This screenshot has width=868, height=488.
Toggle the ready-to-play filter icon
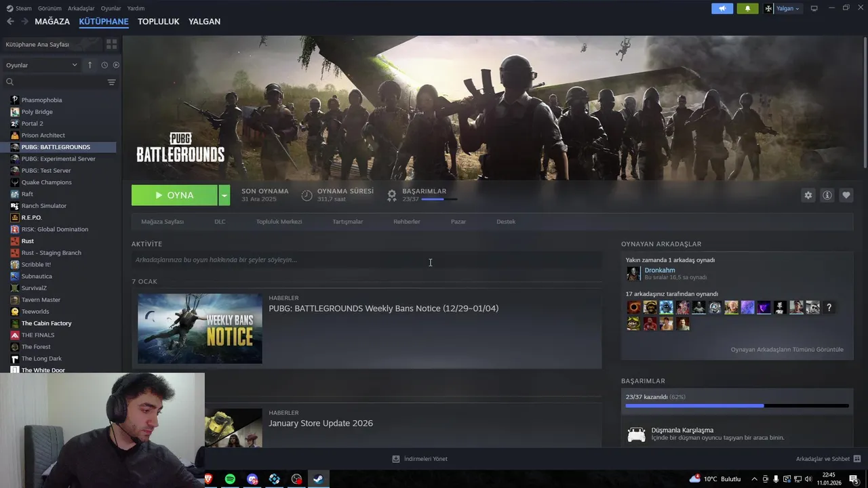116,65
